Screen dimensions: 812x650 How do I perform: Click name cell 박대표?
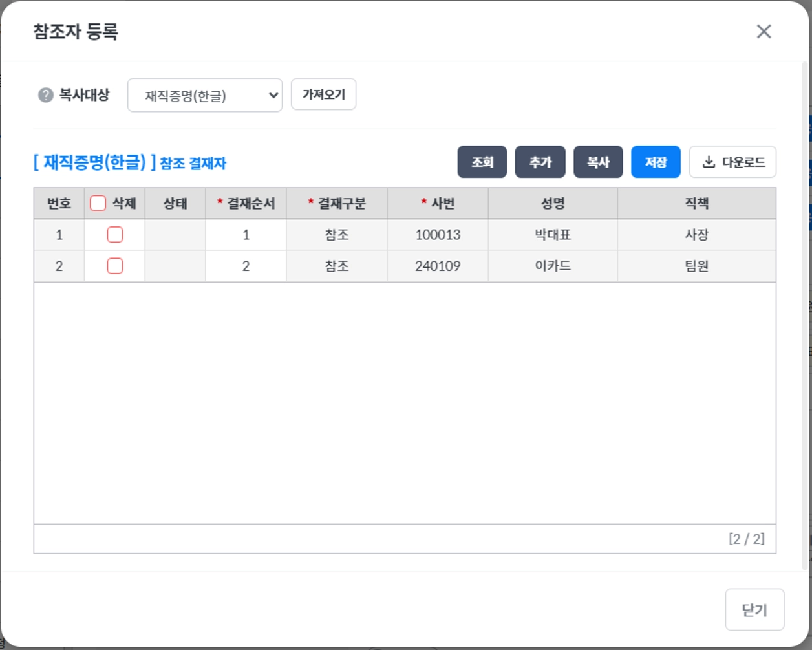[x=553, y=235]
